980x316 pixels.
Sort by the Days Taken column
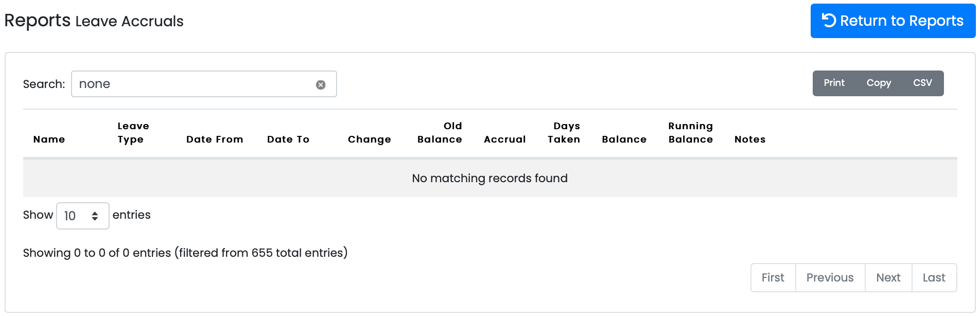point(564,133)
